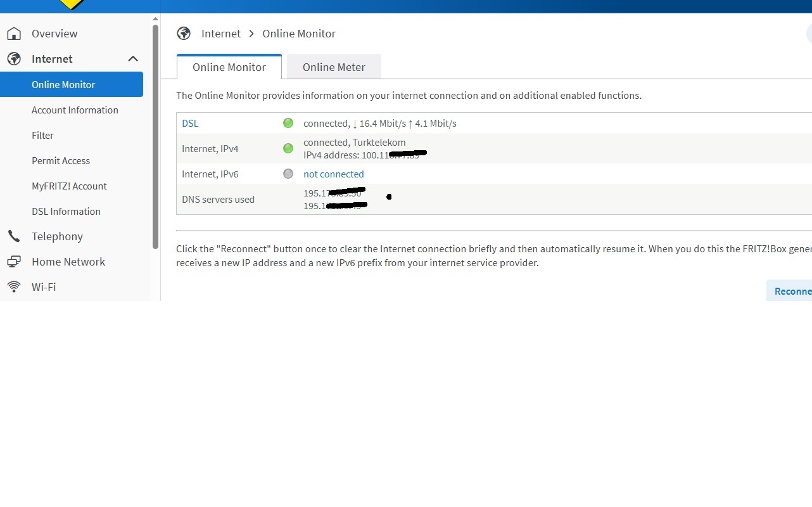
Task: Click the Telephony phone icon
Action: [14, 236]
